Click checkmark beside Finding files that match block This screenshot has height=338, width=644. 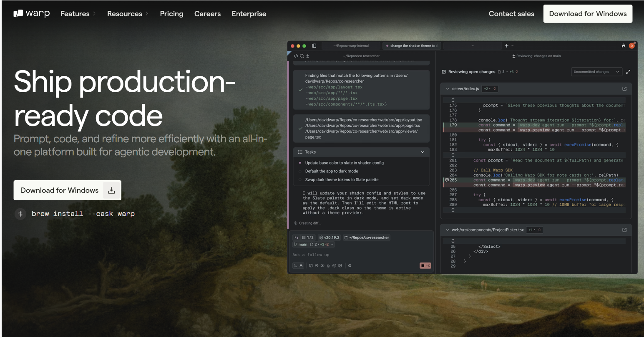tap(300, 90)
